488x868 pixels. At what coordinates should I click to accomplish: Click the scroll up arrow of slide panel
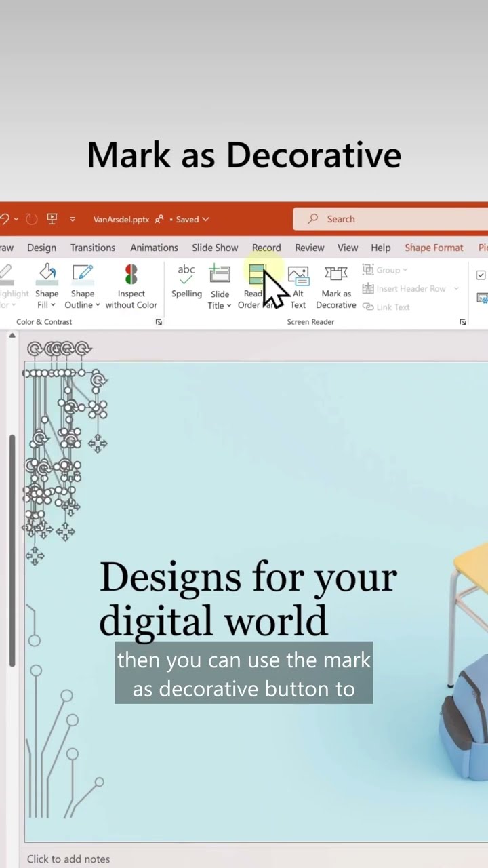click(x=12, y=336)
